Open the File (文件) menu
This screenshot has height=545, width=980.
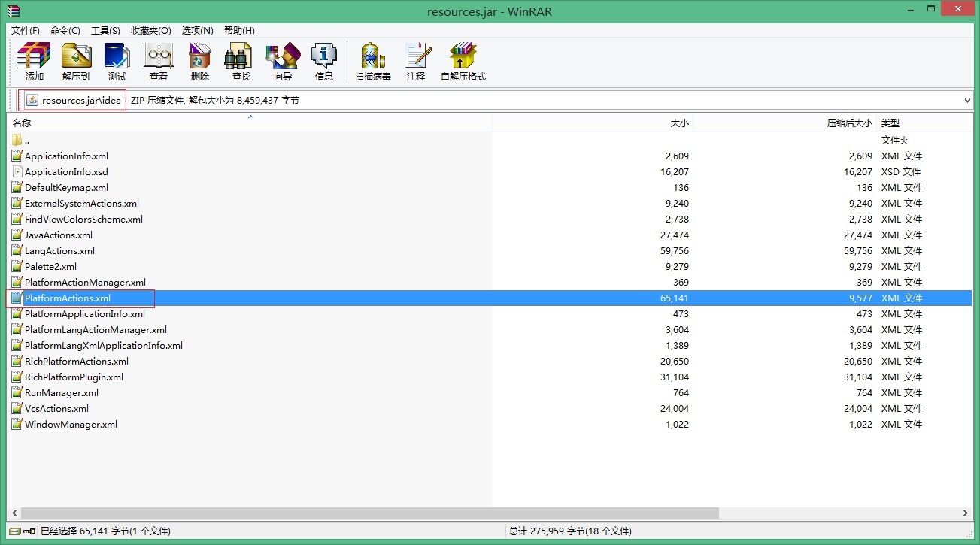[25, 31]
